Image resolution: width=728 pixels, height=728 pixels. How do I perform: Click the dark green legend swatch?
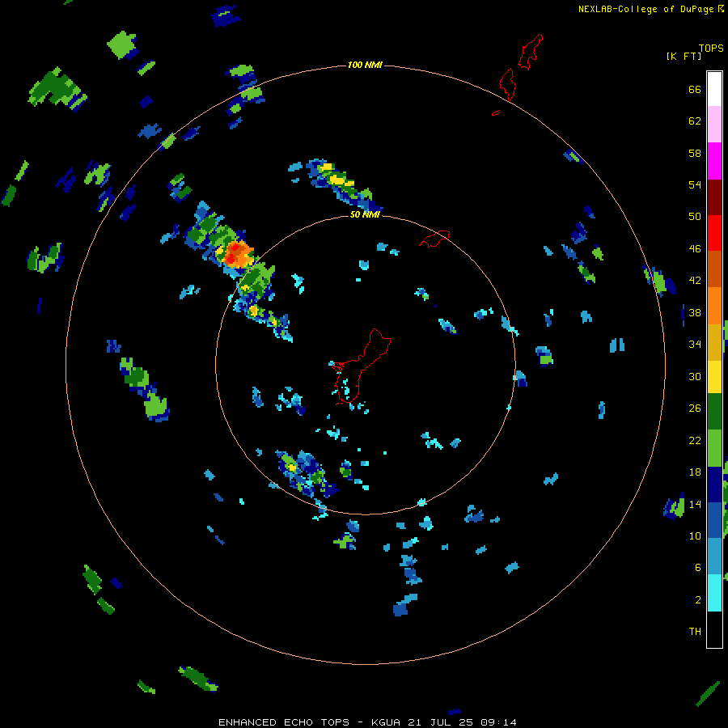pos(714,412)
